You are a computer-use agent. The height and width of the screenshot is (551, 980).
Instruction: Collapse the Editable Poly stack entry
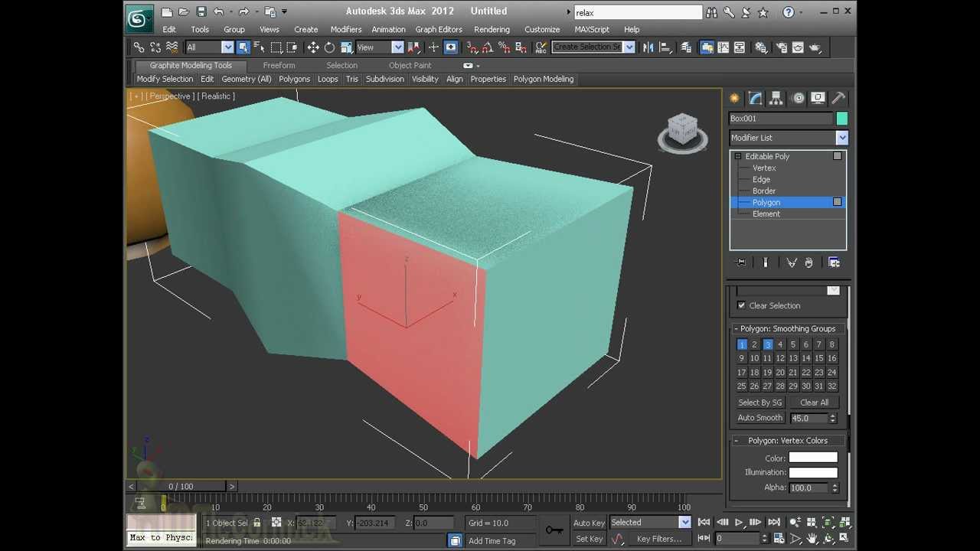pyautogui.click(x=738, y=156)
